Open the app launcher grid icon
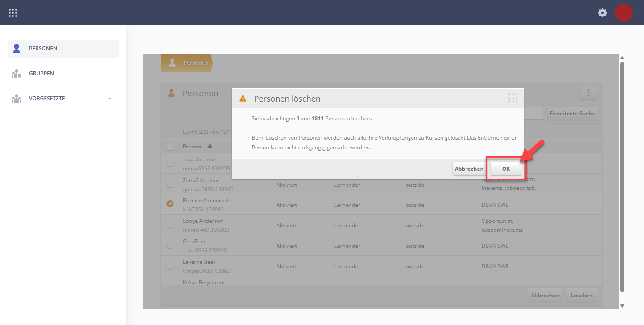The height and width of the screenshot is (325, 644). pyautogui.click(x=13, y=13)
